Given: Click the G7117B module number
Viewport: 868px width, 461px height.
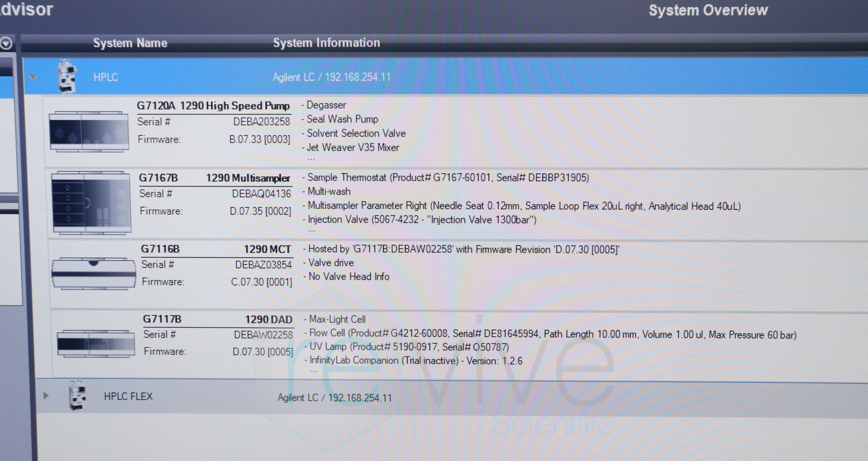Looking at the screenshot, I should point(162,319).
